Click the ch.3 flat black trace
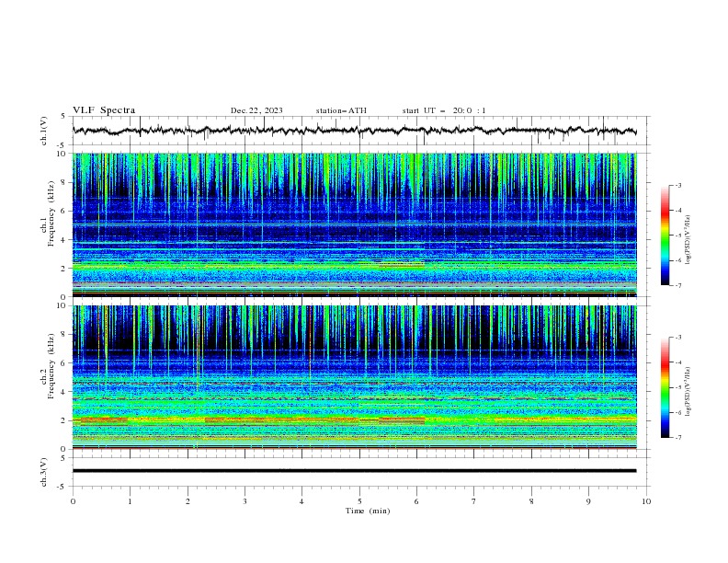This screenshot has height=563, width=728. [354, 471]
